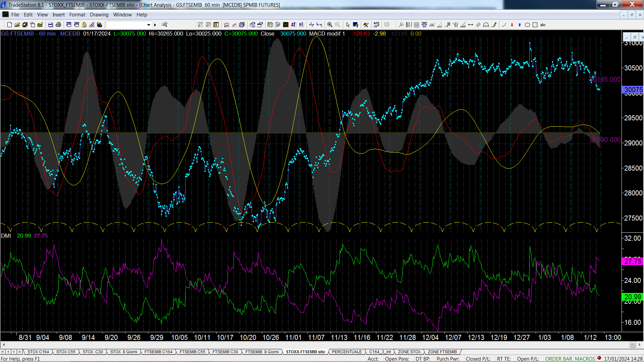This screenshot has height=362, width=644.
Task: Jump to the last workspace tab arrow
Action: click(19, 352)
